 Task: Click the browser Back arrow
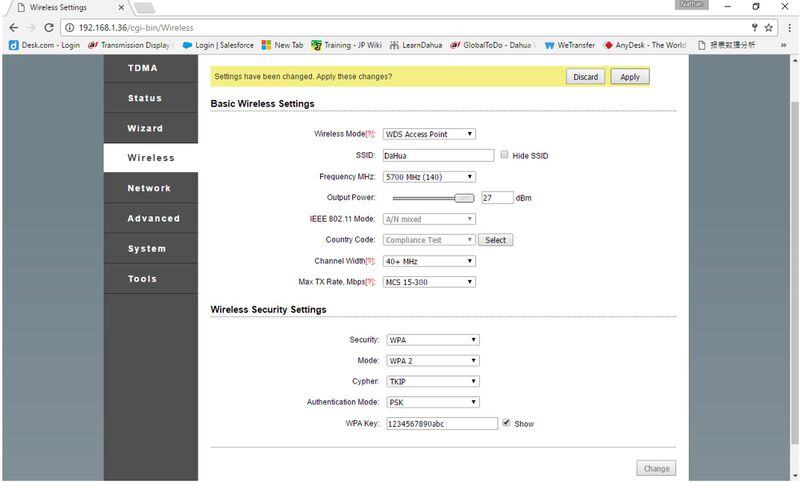tap(14, 28)
